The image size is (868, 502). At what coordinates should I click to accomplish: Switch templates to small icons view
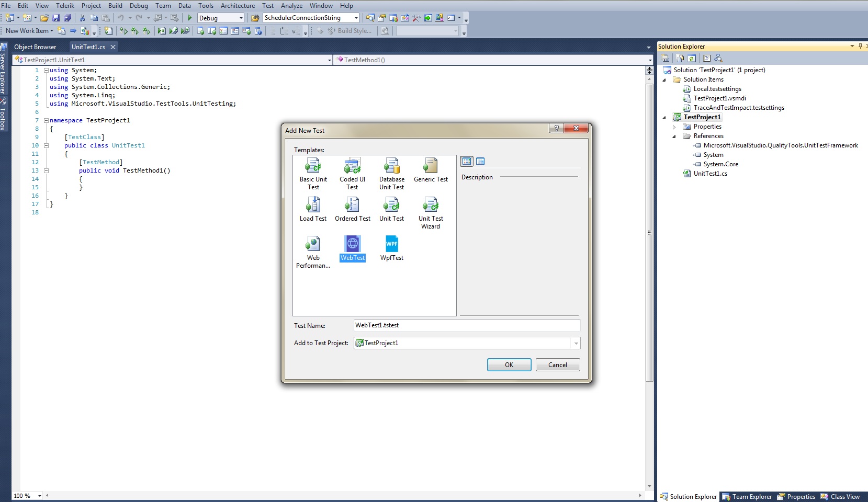tap(480, 161)
